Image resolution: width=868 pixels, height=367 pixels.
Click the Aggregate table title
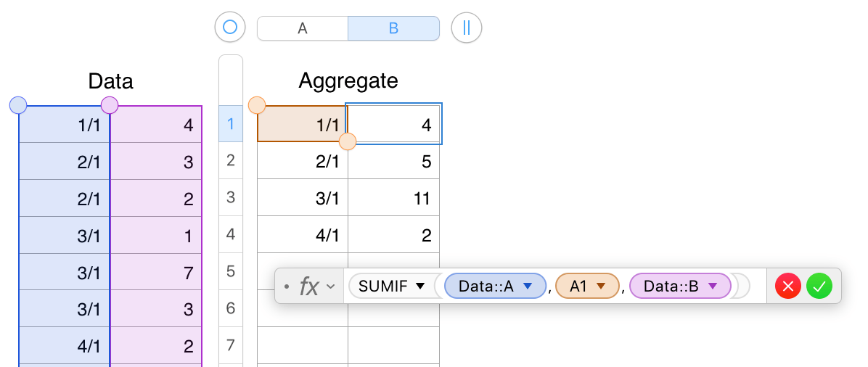pyautogui.click(x=348, y=81)
